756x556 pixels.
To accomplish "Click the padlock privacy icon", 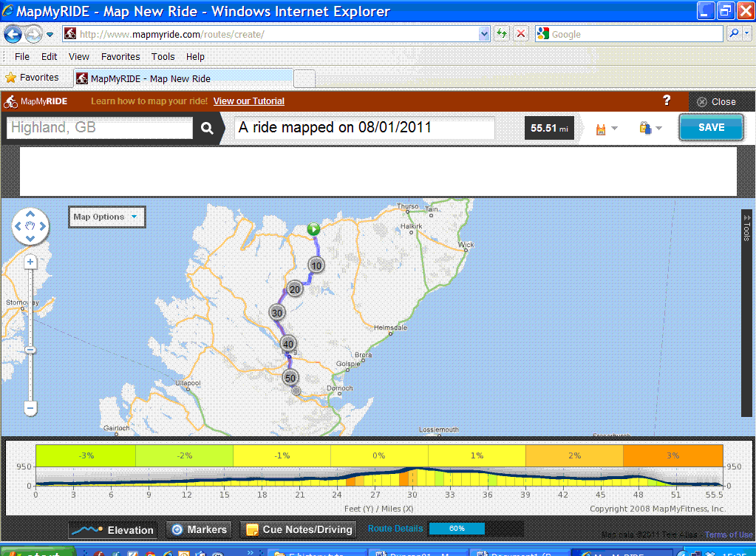I will pyautogui.click(x=645, y=128).
